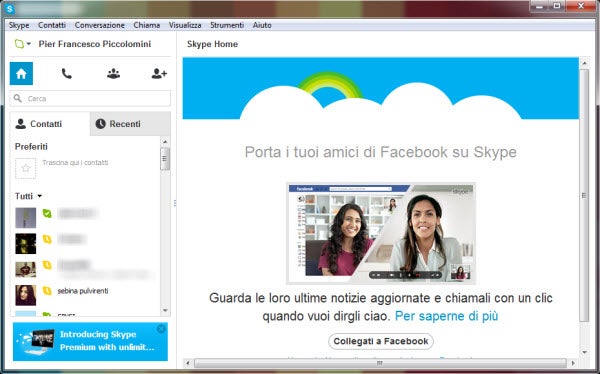Click the green online status icon of the first contact
The width and height of the screenshot is (600, 374).
point(47,213)
